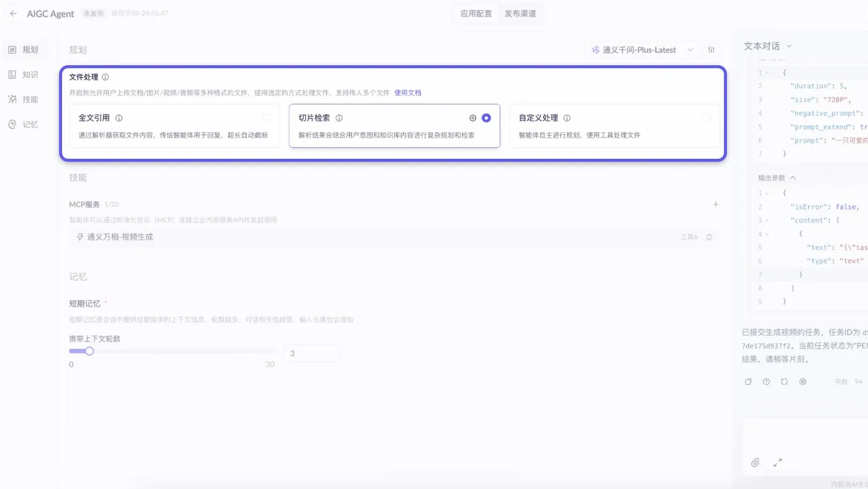Focus the context rounds number field showing 3
Viewport: 868px width, 489px height.
point(311,353)
